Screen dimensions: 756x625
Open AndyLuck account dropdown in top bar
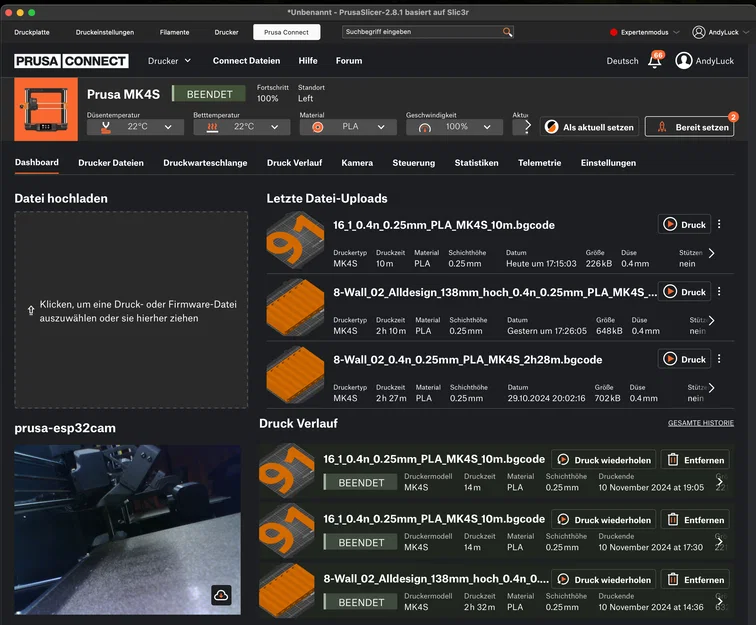pyautogui.click(x=720, y=32)
